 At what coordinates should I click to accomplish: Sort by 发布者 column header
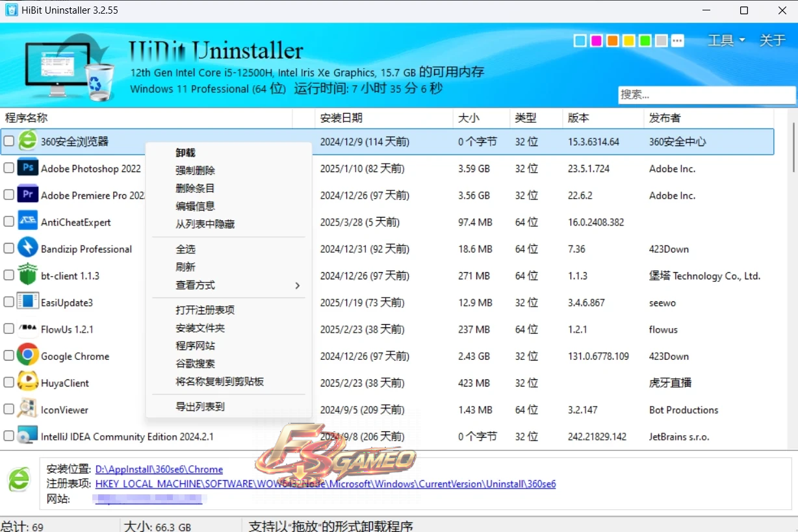pyautogui.click(x=708, y=118)
